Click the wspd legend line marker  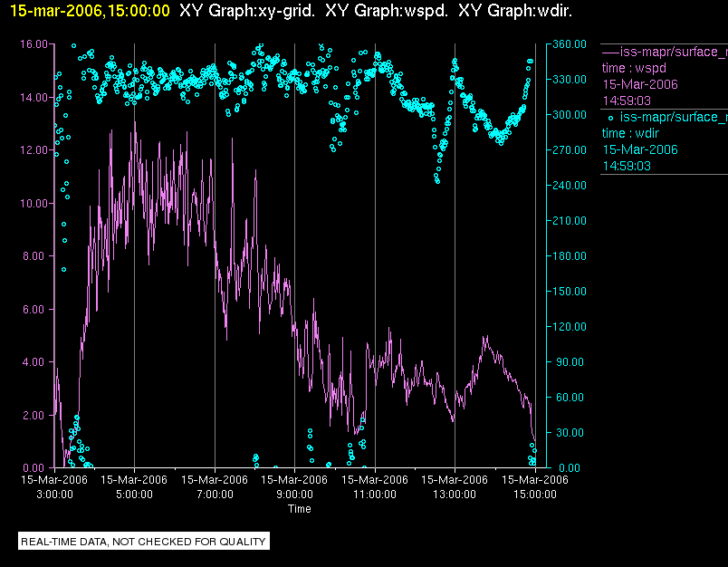[x=610, y=53]
